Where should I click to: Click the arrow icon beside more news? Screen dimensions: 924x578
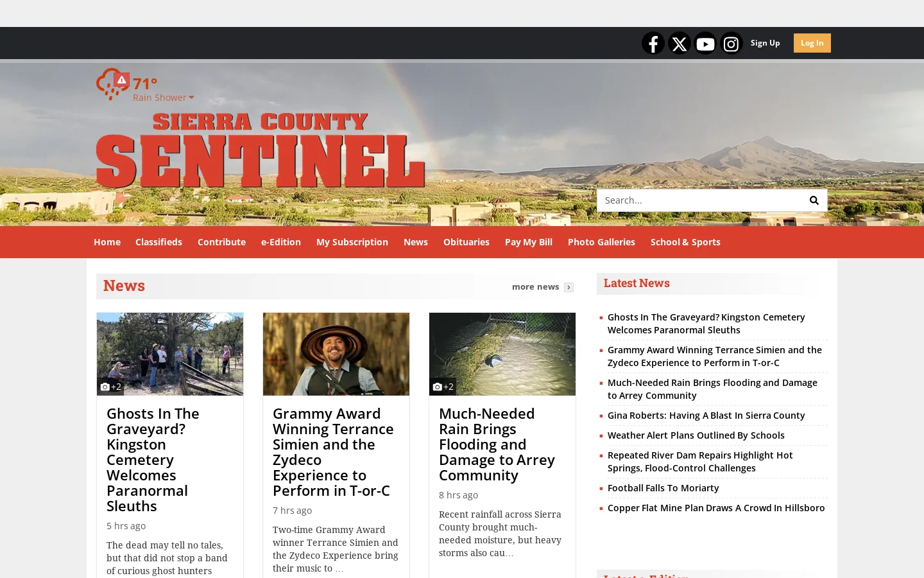click(569, 287)
